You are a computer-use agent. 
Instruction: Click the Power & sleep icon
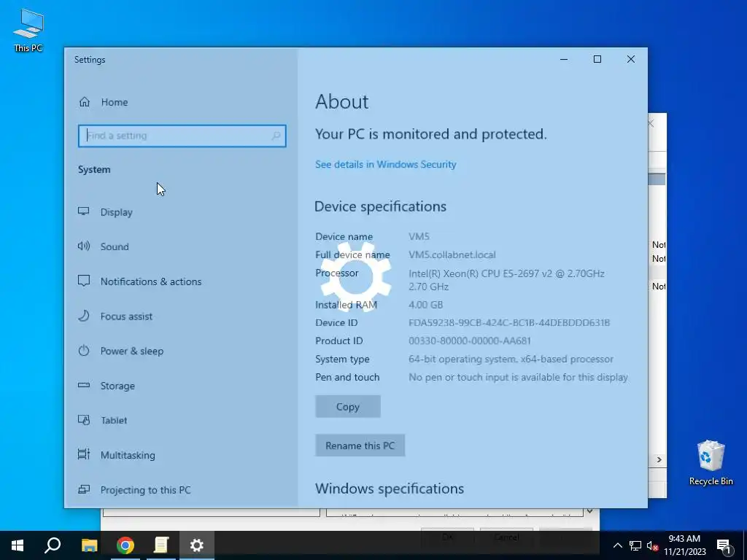[x=84, y=351]
